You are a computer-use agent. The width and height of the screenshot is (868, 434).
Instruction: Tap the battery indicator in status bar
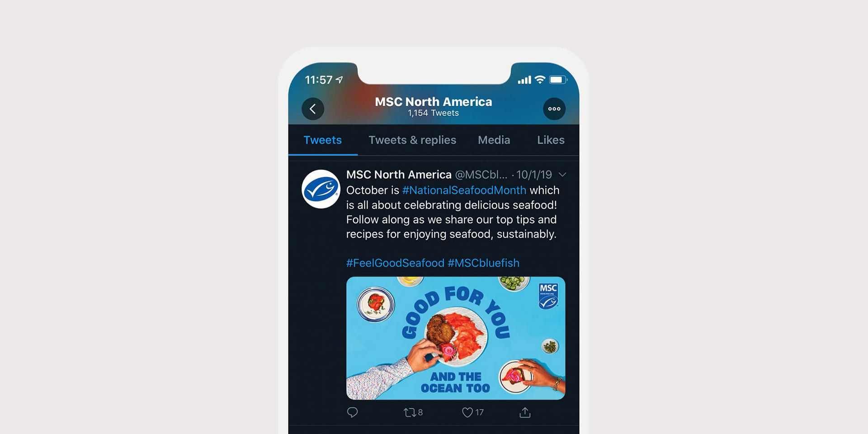tap(558, 80)
